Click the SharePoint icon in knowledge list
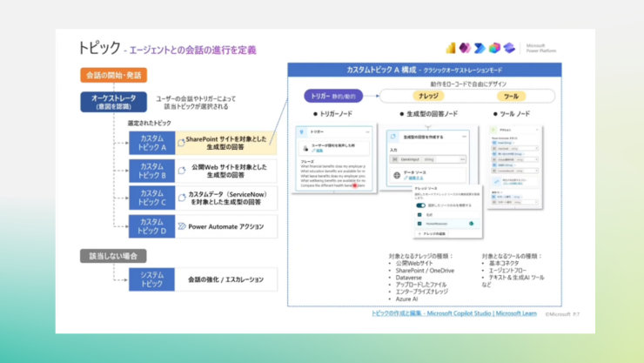Image resolution: width=644 pixels, height=363 pixels. [x=471, y=224]
